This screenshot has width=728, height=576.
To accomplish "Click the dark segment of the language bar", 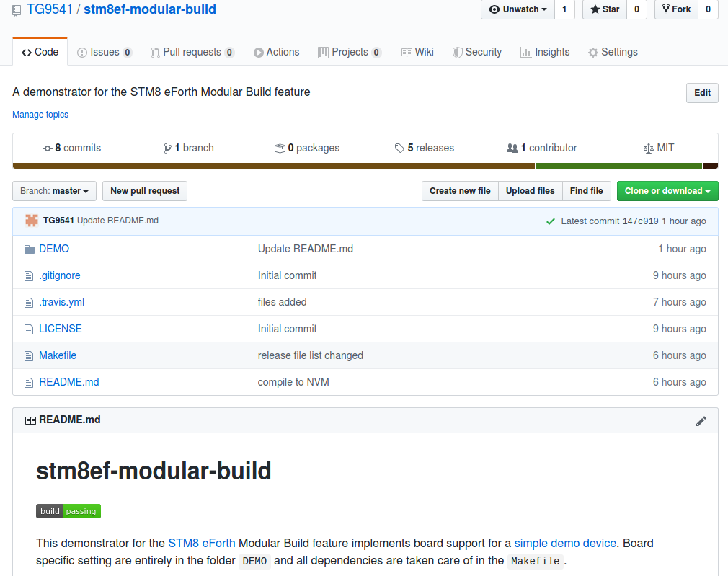I will pos(711,166).
